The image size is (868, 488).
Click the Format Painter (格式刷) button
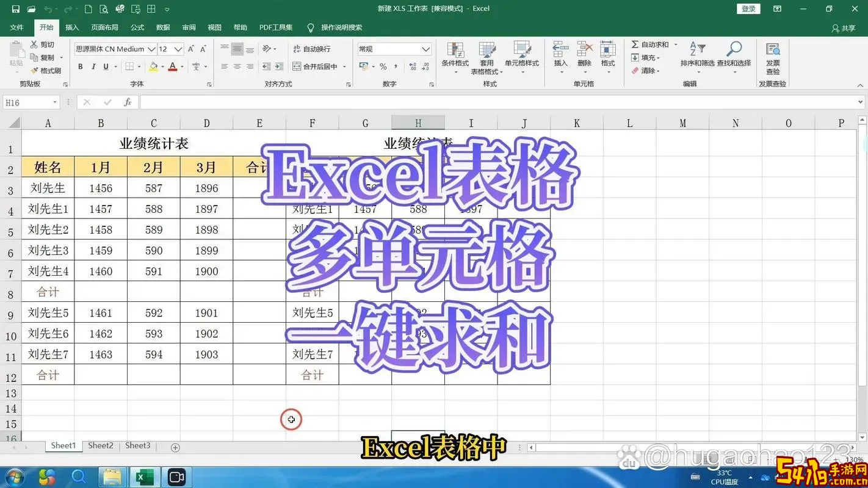pos(46,71)
